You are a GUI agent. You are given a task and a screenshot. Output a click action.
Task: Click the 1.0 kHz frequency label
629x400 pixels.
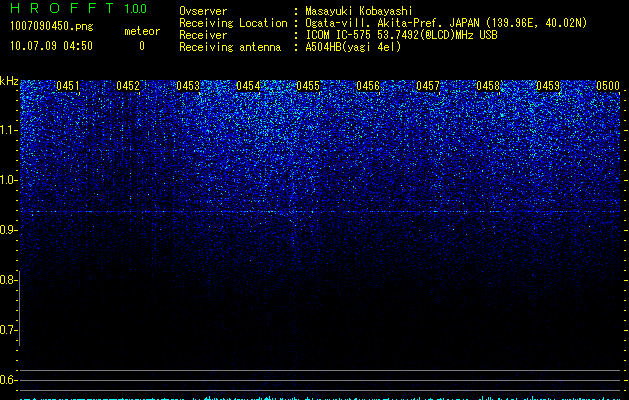coord(8,180)
